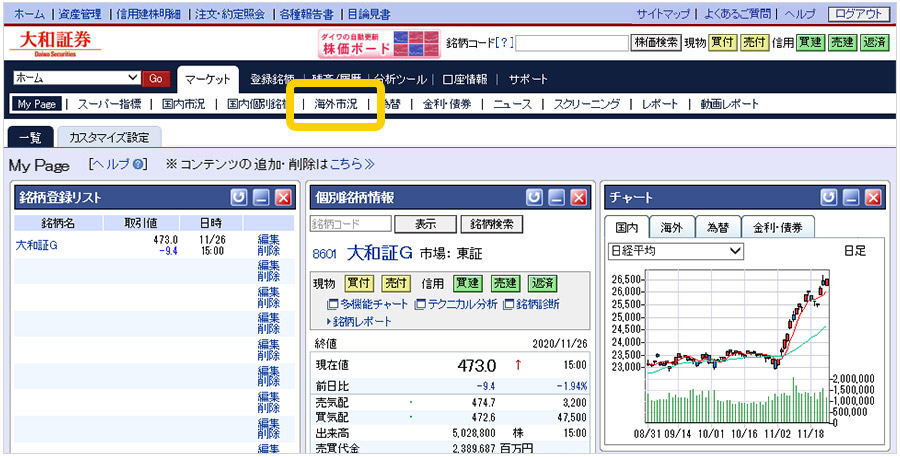
Task: Open the 株価ボード banner
Action: 379,44
